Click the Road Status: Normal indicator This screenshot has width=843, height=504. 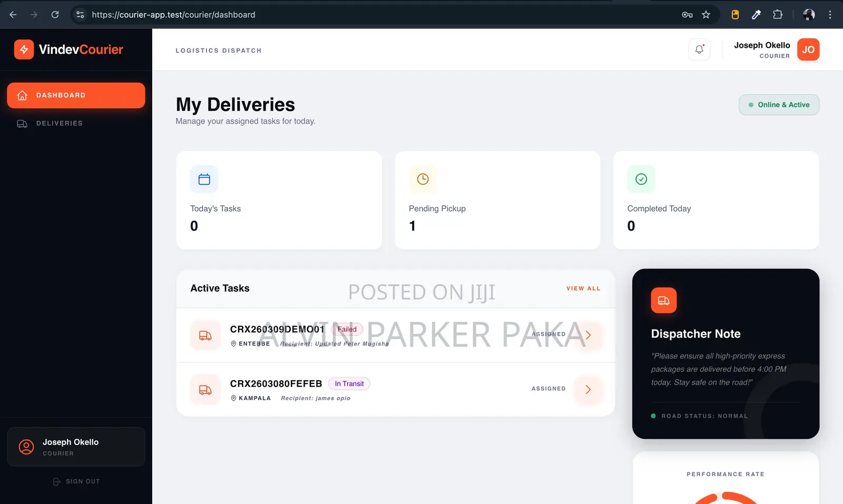tap(700, 416)
